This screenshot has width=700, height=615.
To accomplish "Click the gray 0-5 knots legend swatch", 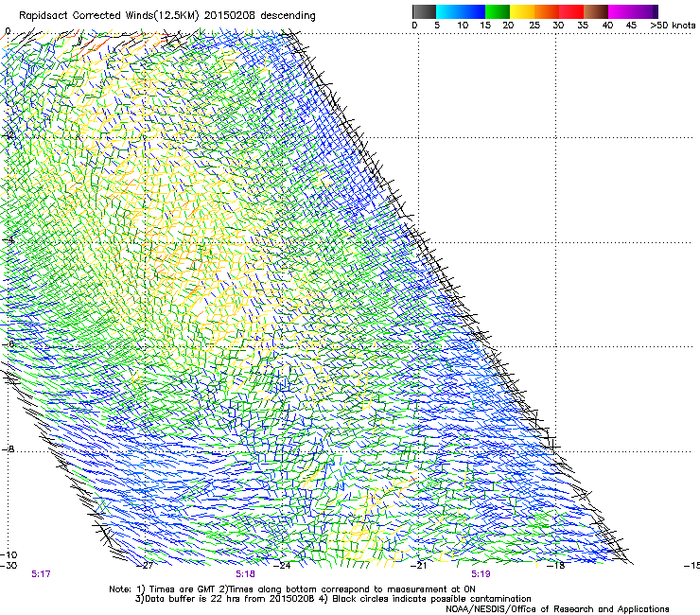I will (x=424, y=11).
